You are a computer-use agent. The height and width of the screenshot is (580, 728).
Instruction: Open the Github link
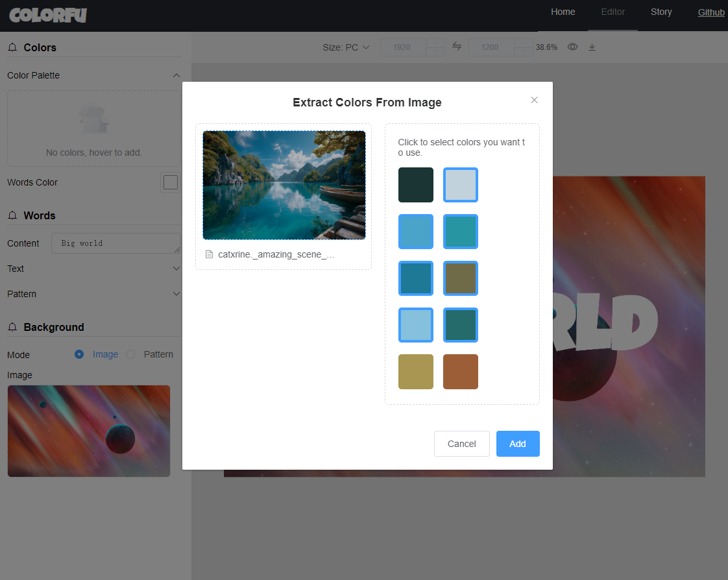pos(711,12)
